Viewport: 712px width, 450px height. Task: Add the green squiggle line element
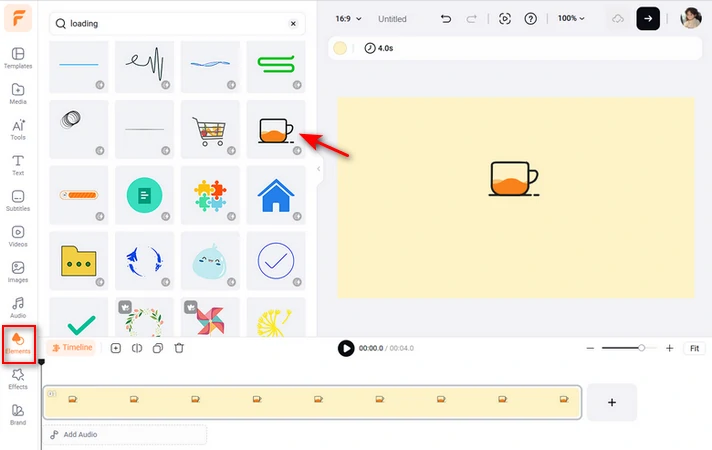(276, 66)
